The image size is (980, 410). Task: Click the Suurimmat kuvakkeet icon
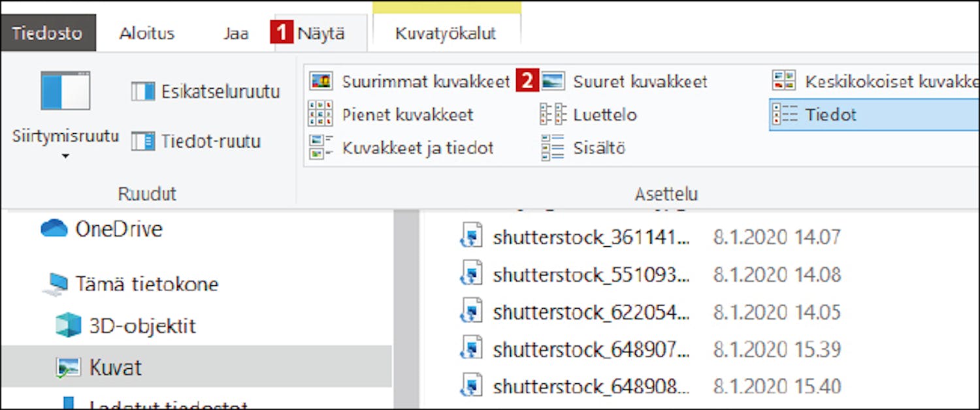click(321, 82)
